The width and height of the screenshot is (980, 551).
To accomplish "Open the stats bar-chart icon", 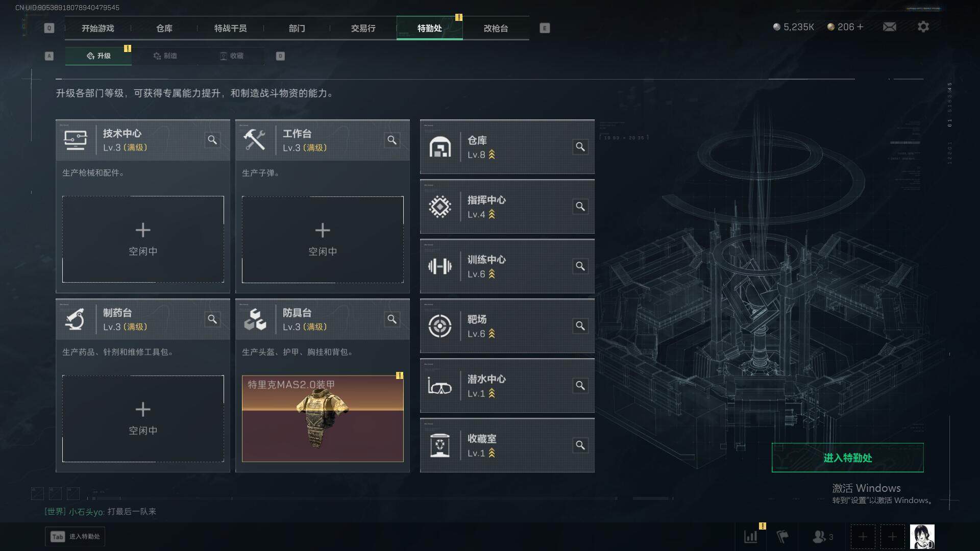I will 750,537.
